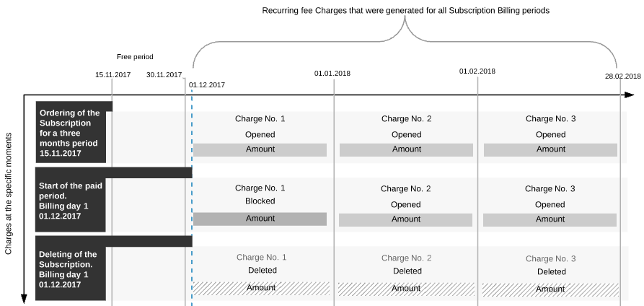This screenshot has width=644, height=306.
Task: Click Opened Charge No. 3 amount bar in first row
Action: click(550, 149)
